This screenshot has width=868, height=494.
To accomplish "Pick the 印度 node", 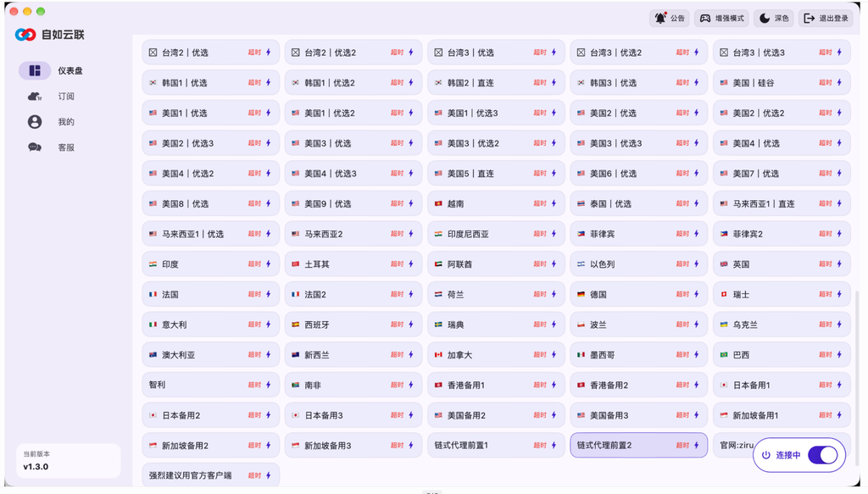I will (x=210, y=264).
